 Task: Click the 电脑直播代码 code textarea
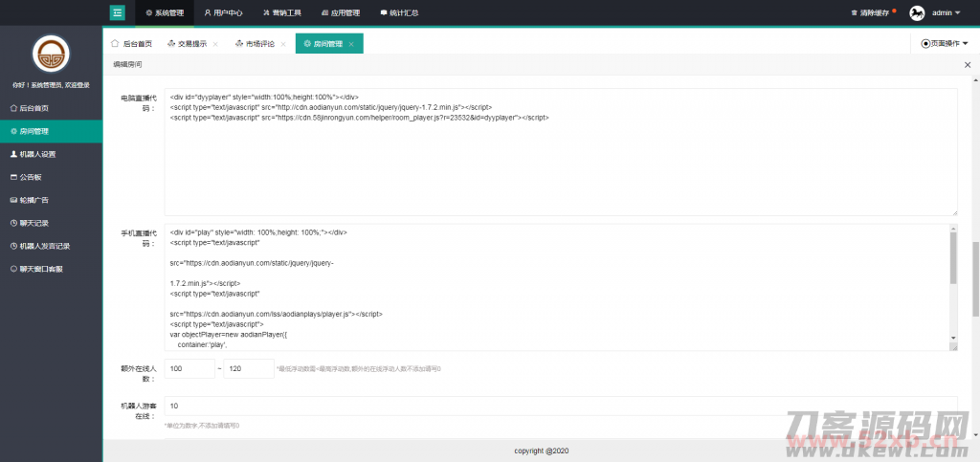pyautogui.click(x=560, y=153)
